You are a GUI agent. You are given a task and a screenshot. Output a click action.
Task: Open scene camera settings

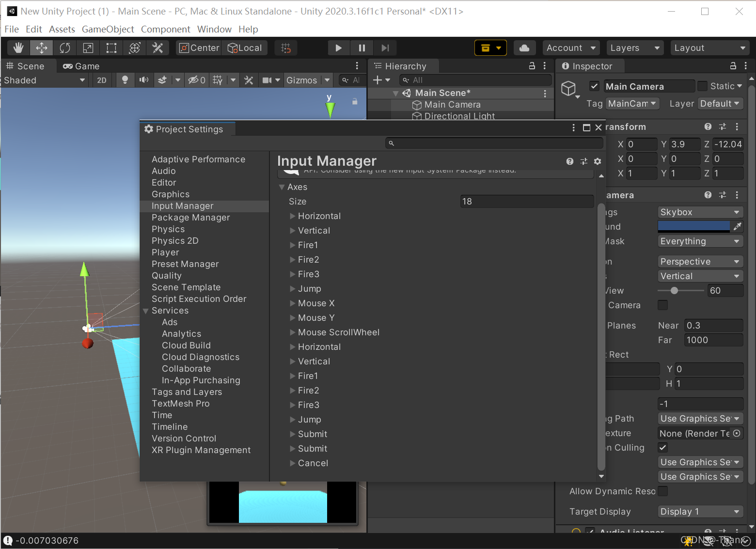coord(267,80)
